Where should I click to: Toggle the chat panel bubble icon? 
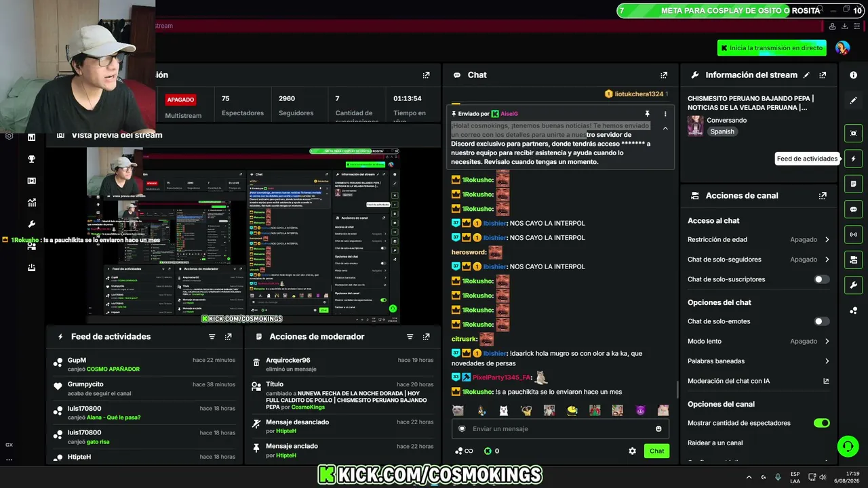[x=853, y=209]
